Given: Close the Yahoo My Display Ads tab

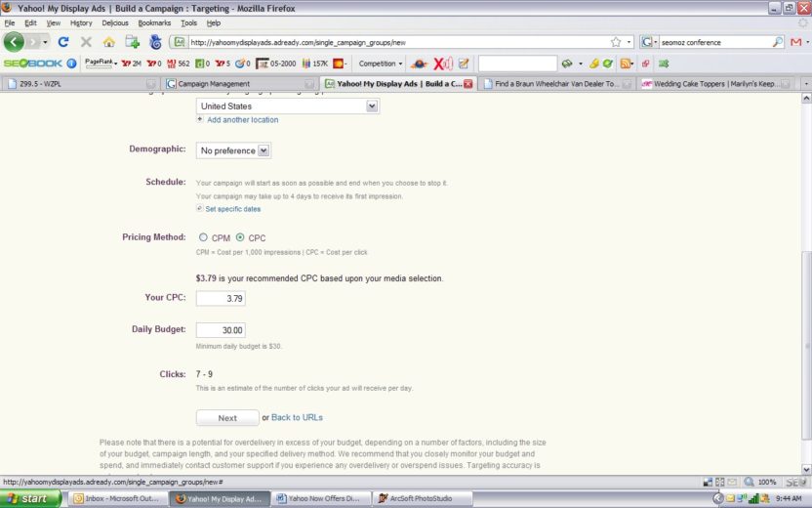Looking at the screenshot, I should click(468, 84).
